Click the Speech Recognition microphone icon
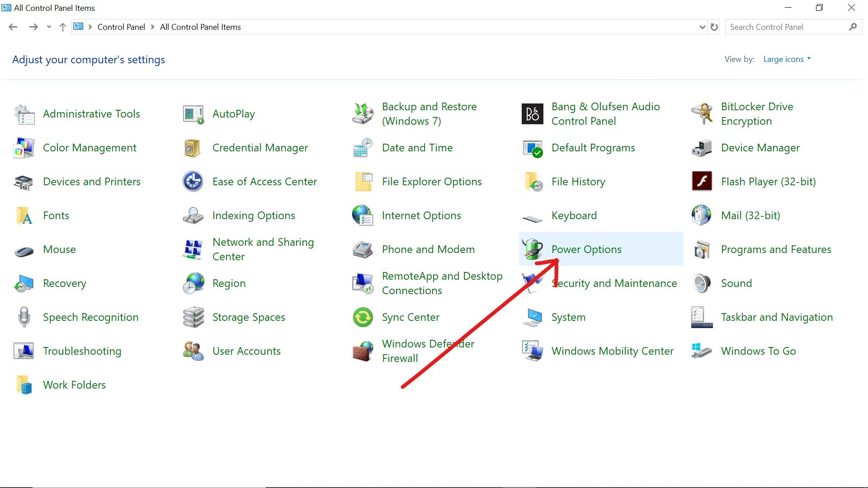868x488 pixels. pos(24,317)
